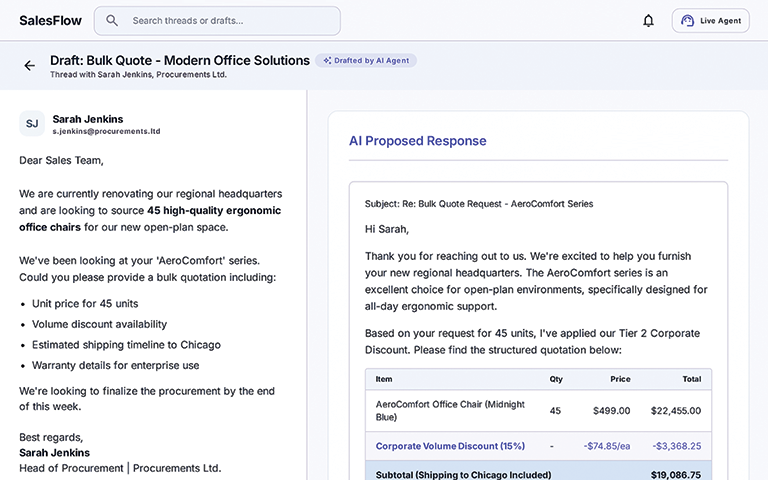Click the $499.00 price cell
768x480 pixels.
[x=611, y=410]
